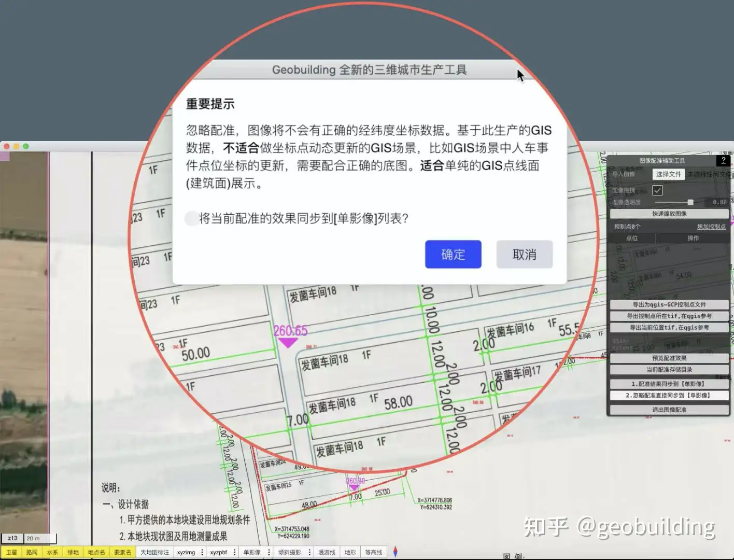Click 2.忽略配准直接同步到【单影像】

click(669, 396)
